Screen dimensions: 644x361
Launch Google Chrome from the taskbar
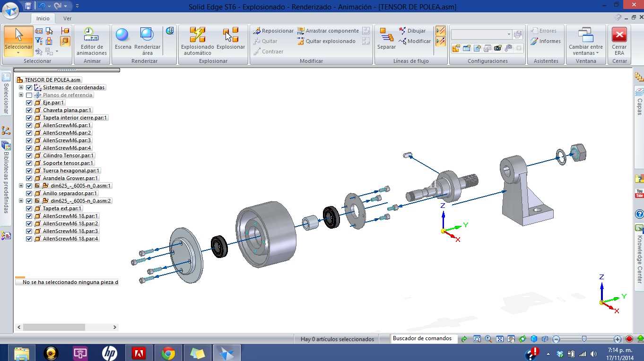[x=168, y=353]
